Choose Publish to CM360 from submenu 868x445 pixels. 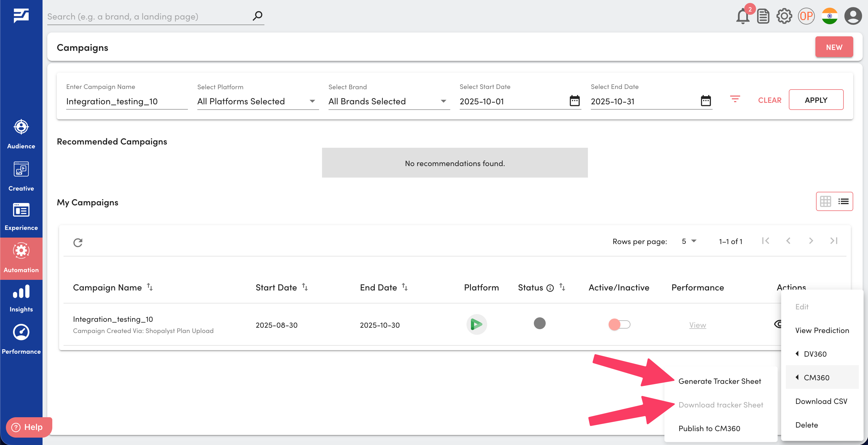[x=709, y=428]
